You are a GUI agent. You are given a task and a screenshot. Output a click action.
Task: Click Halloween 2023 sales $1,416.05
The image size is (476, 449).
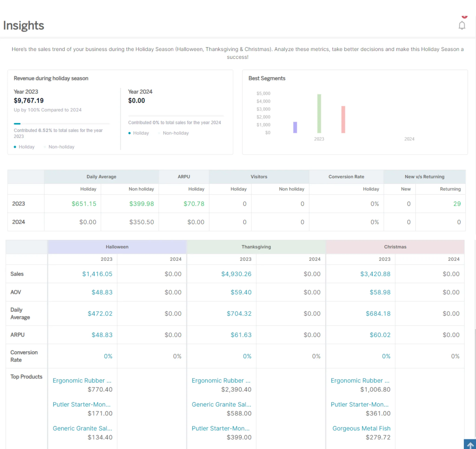[97, 274]
